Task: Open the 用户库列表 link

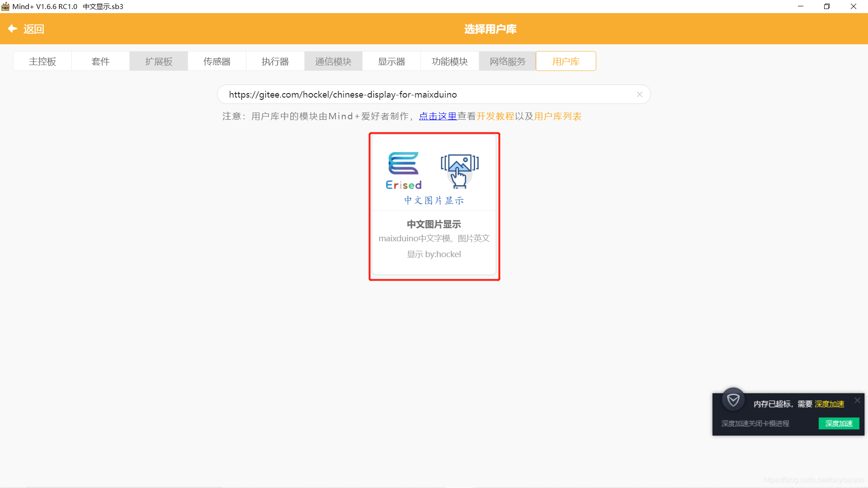Action: (x=558, y=116)
